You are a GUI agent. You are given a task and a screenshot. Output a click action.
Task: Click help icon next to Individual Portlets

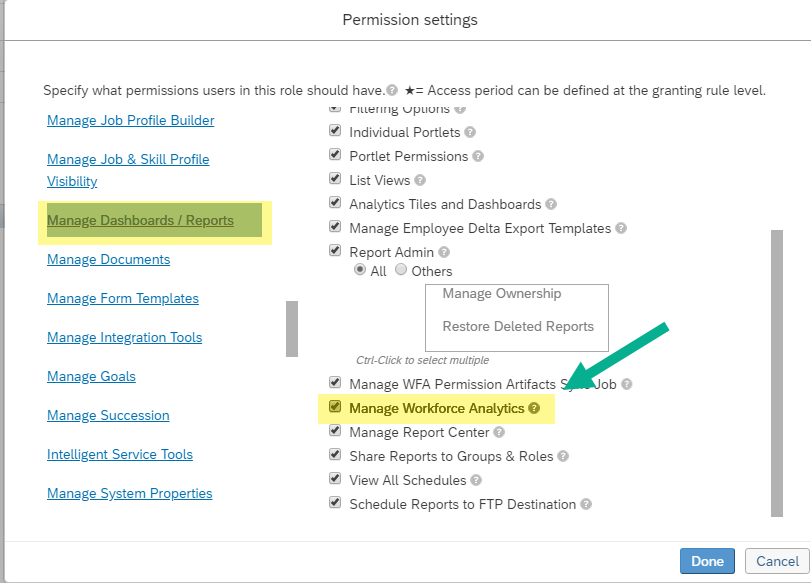470,132
